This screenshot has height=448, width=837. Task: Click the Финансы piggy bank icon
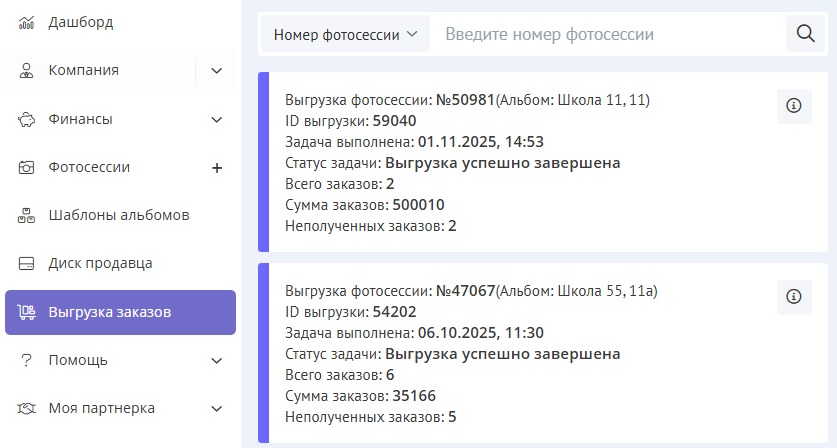point(27,119)
